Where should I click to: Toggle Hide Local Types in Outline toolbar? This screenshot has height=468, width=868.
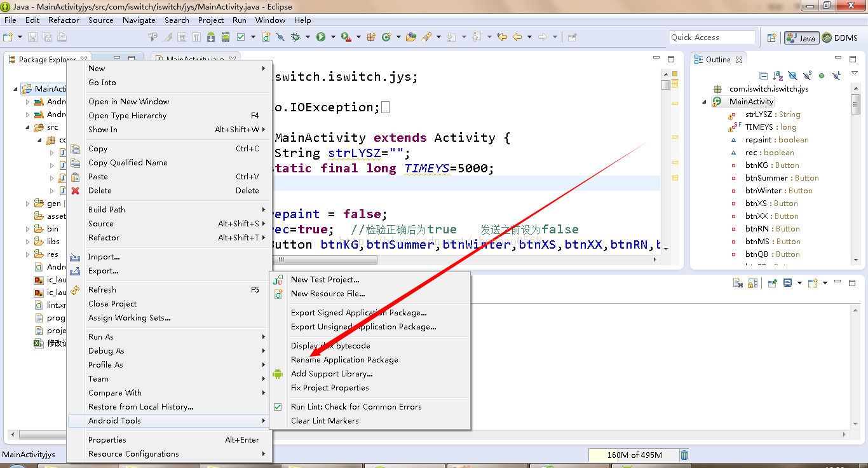[x=836, y=76]
